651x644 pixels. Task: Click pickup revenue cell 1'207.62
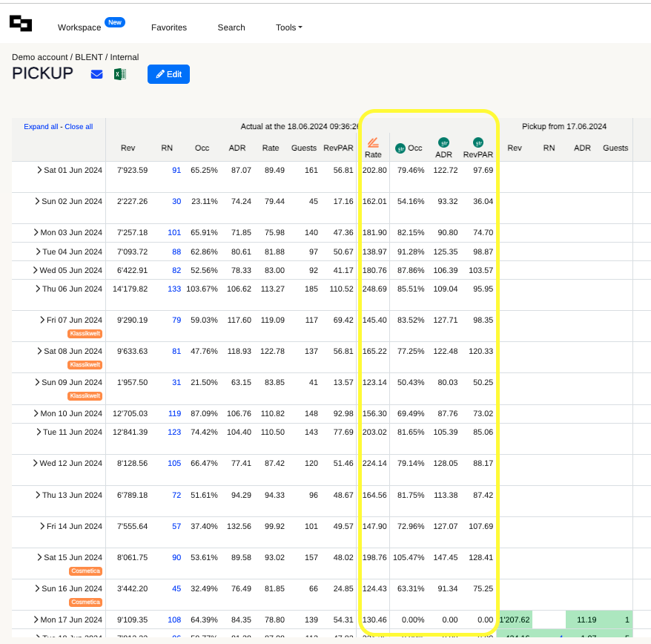(x=515, y=620)
